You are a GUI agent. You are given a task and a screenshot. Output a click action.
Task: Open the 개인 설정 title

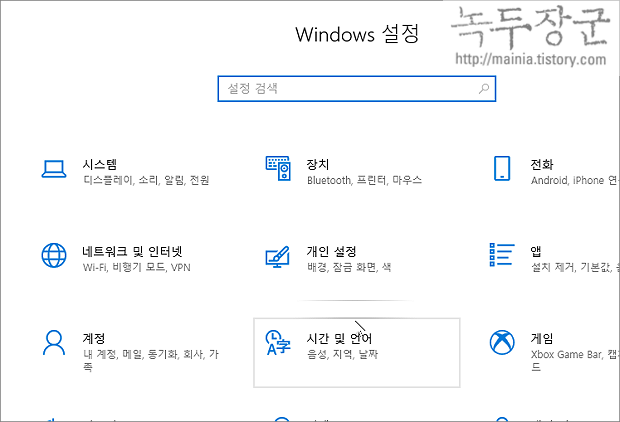tap(331, 251)
